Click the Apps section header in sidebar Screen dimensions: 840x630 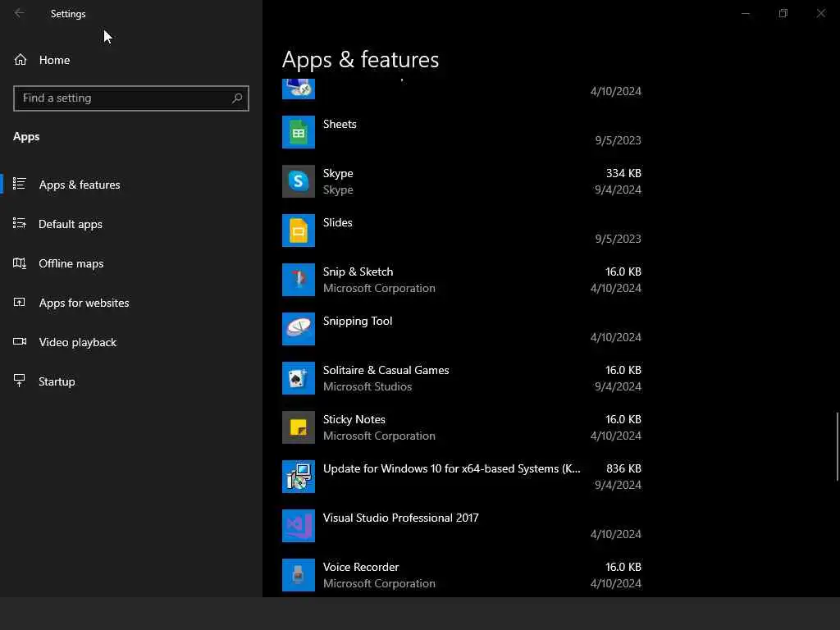(x=26, y=137)
